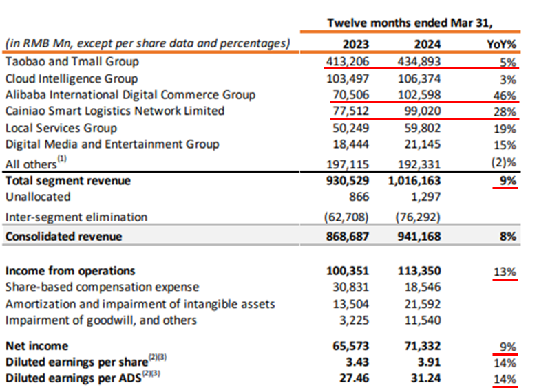The height and width of the screenshot is (392, 539).
Task: Click the value 50,249
Action: (350, 128)
